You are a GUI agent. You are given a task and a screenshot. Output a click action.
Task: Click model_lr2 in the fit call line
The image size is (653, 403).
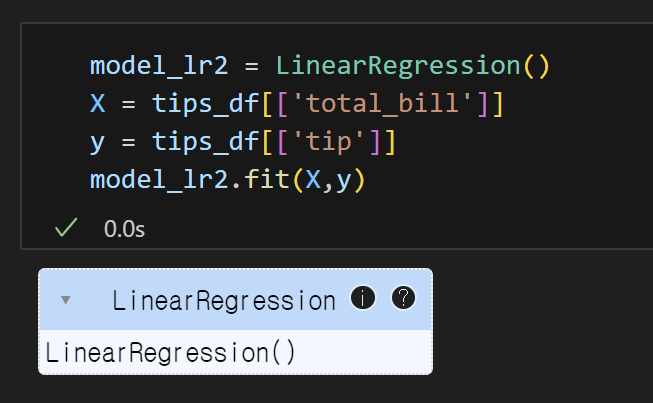tap(159, 180)
